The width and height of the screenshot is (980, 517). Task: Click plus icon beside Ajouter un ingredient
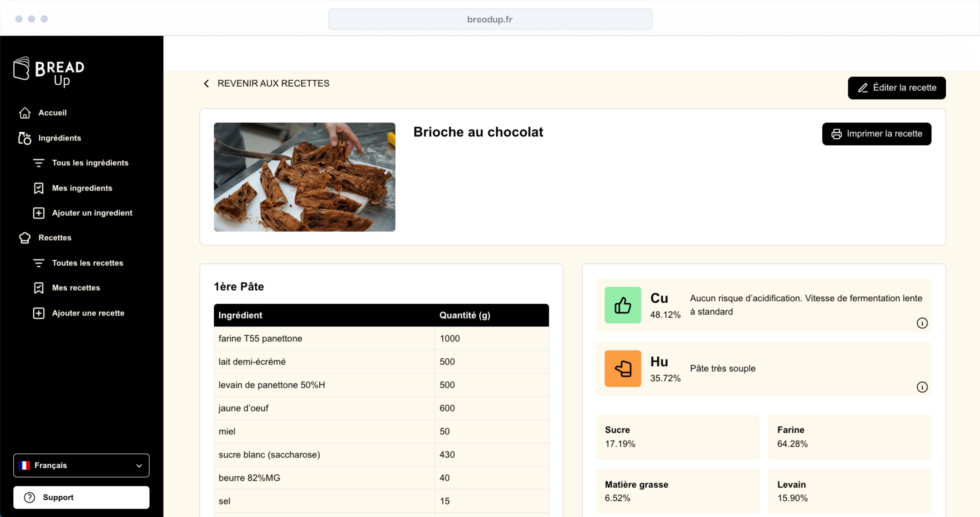tap(39, 213)
